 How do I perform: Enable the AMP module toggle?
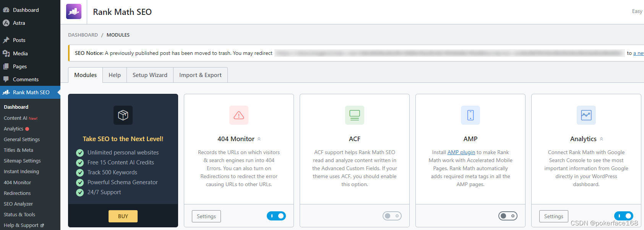508,216
